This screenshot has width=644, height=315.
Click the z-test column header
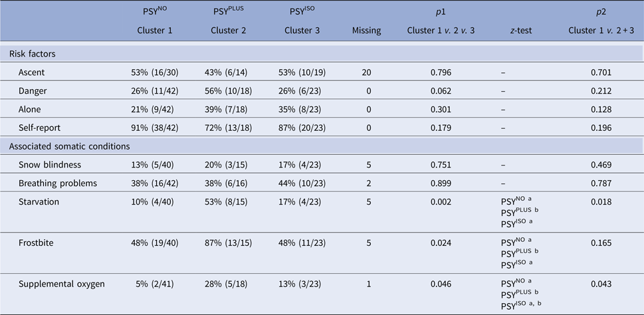[x=515, y=30]
